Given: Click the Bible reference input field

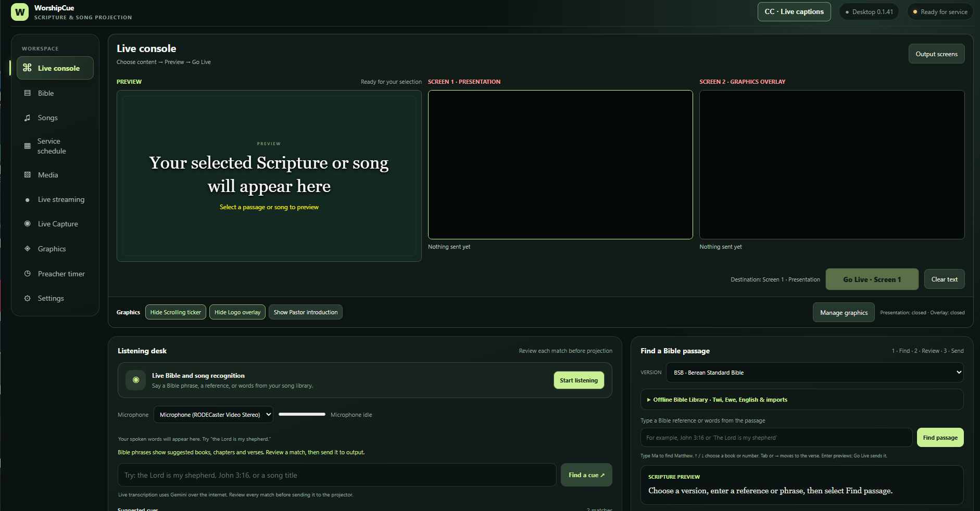Looking at the screenshot, I should (x=776, y=438).
